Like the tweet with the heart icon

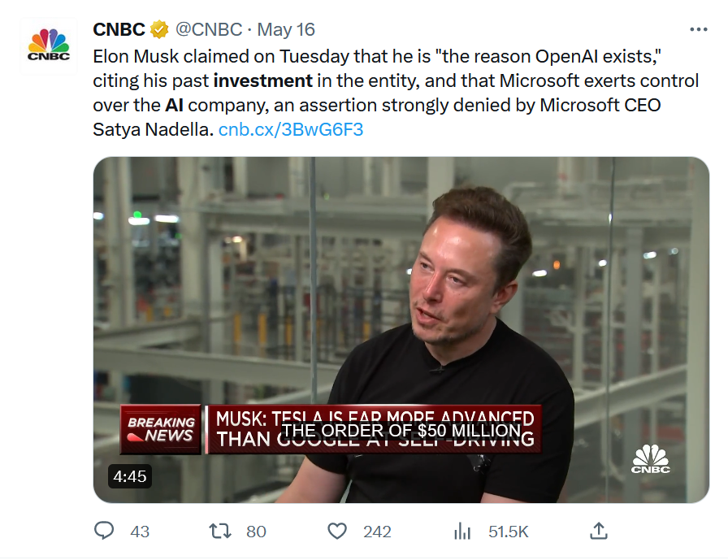[x=337, y=531]
